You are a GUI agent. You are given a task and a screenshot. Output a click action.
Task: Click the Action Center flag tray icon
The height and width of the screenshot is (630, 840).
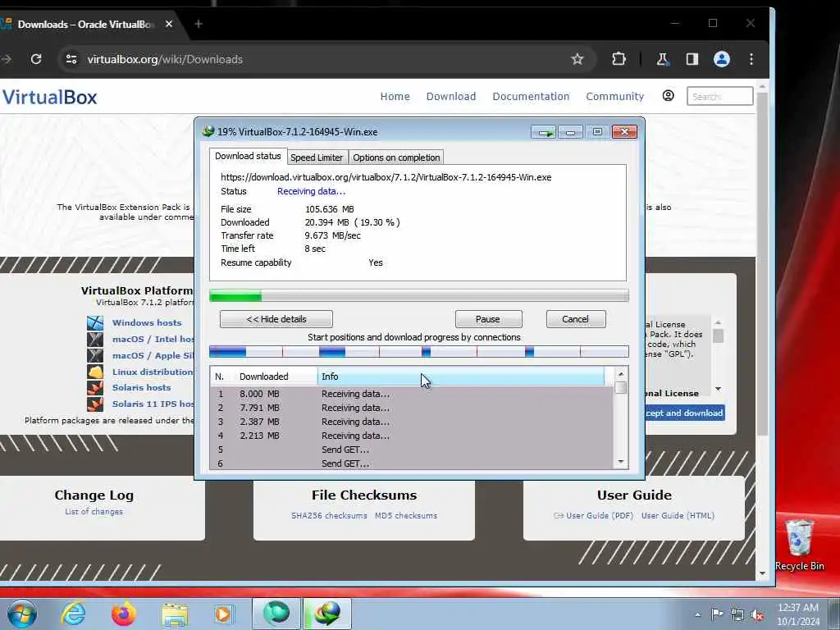[717, 614]
